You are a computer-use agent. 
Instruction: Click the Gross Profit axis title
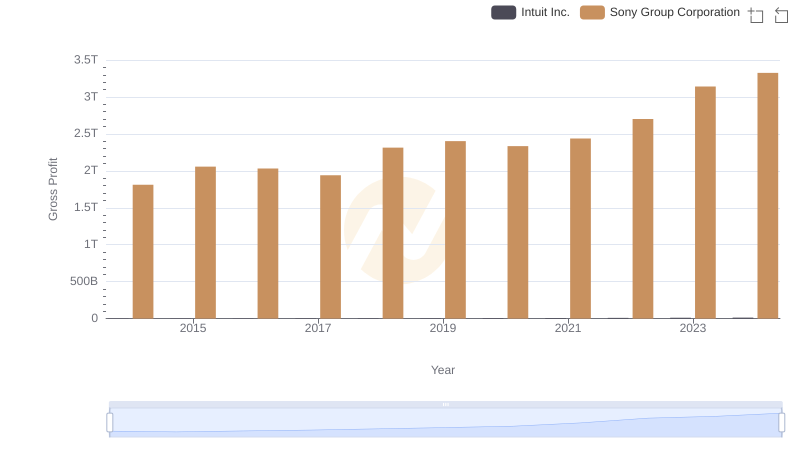pos(53,189)
